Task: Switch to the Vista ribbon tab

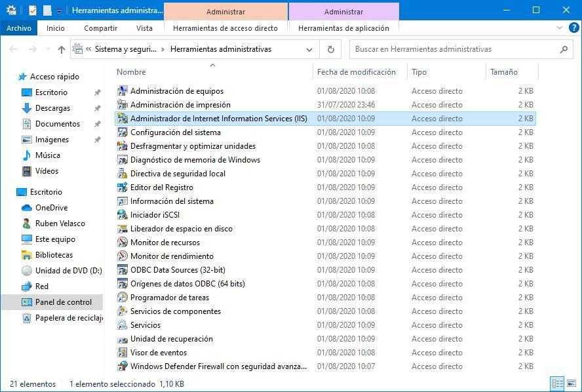Action: coord(144,28)
